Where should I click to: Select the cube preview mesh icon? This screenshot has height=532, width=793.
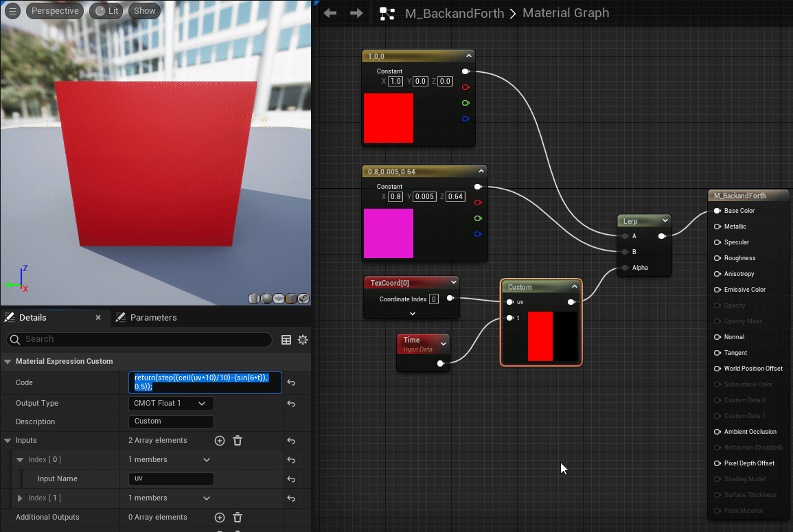tap(292, 299)
